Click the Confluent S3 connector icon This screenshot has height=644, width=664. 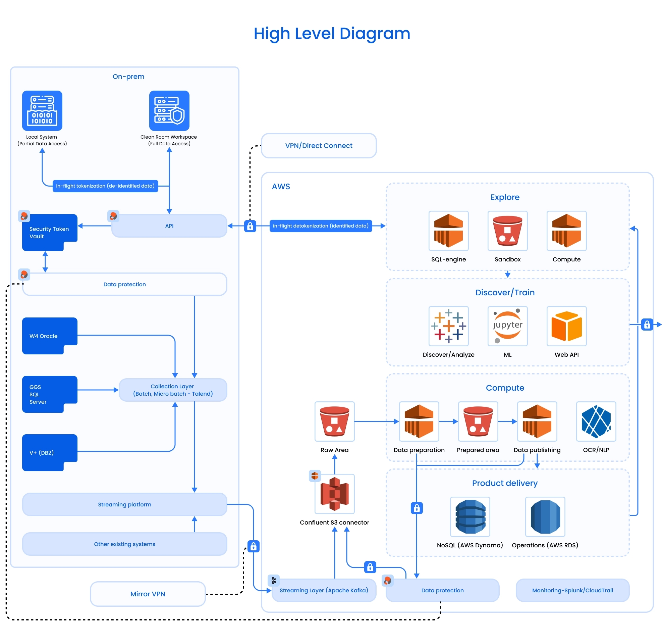tap(334, 494)
